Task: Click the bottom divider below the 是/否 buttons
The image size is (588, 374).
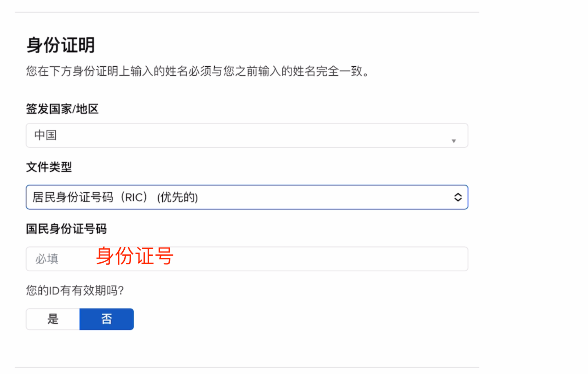Action: click(x=247, y=367)
